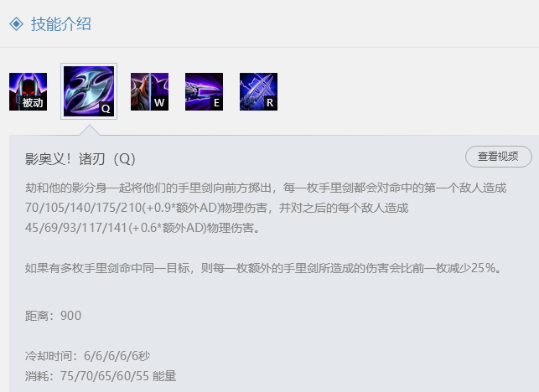Click the triangle pointer beneath the Q icon
The image size is (539, 392).
[90, 130]
